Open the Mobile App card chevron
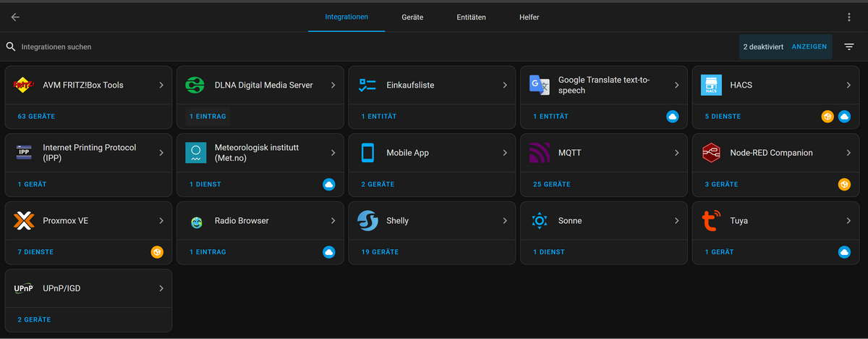The width and height of the screenshot is (868, 339). (505, 153)
